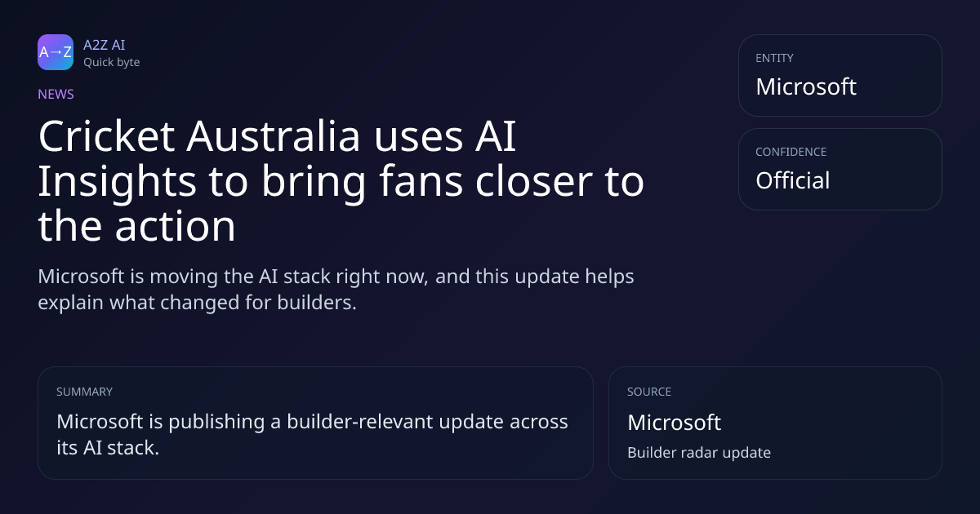Viewport: 980px width, 514px height.
Task: Click the SUMMARY label text
Action: (x=84, y=392)
